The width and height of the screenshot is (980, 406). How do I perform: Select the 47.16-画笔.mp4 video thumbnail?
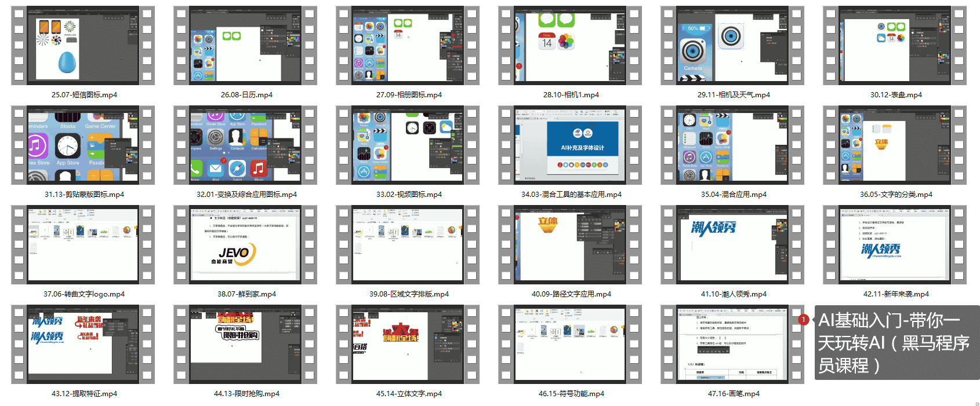732,345
